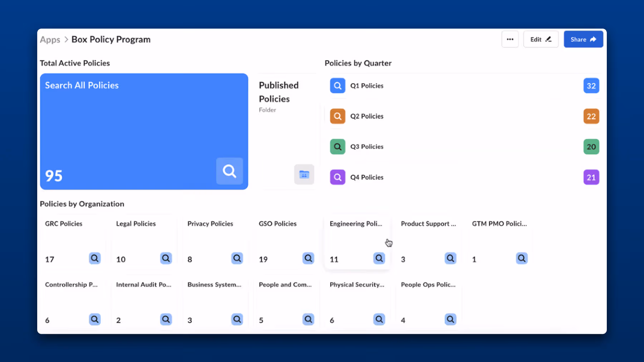Go back to Apps breadcrumb
Viewport: 644px width, 362px height.
pos(50,39)
